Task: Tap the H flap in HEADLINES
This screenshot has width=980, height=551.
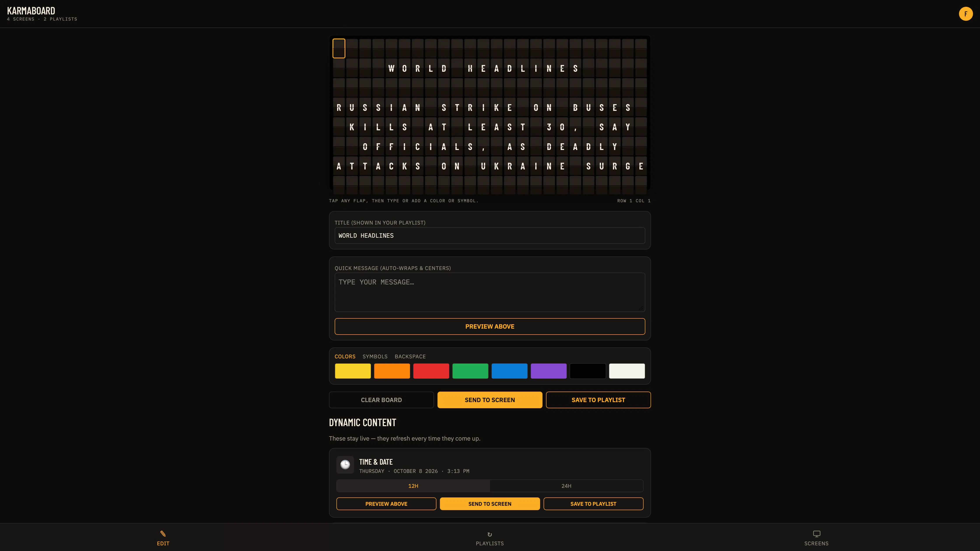Action: pos(470,68)
